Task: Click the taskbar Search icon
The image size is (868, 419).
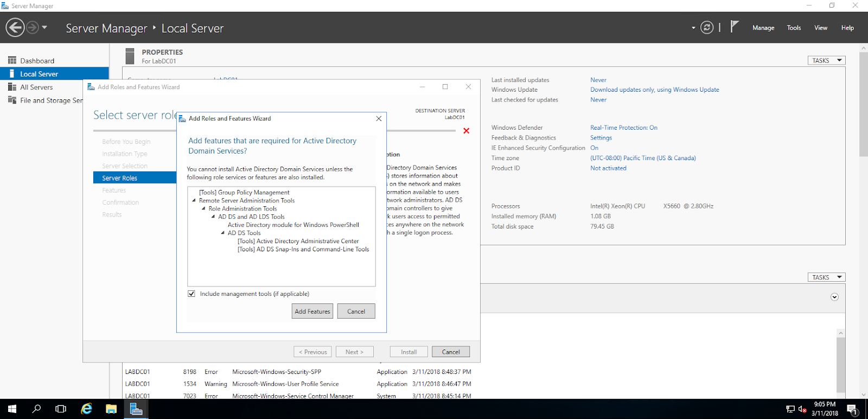Action: click(x=36, y=409)
